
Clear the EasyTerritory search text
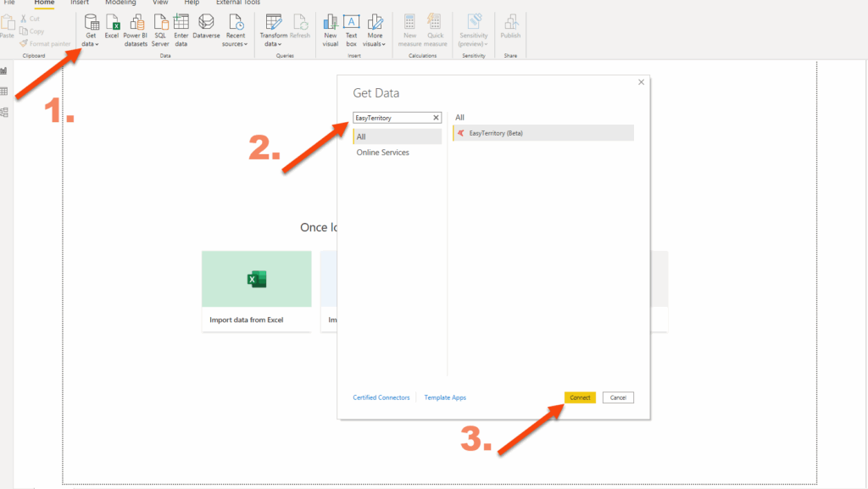tap(436, 118)
